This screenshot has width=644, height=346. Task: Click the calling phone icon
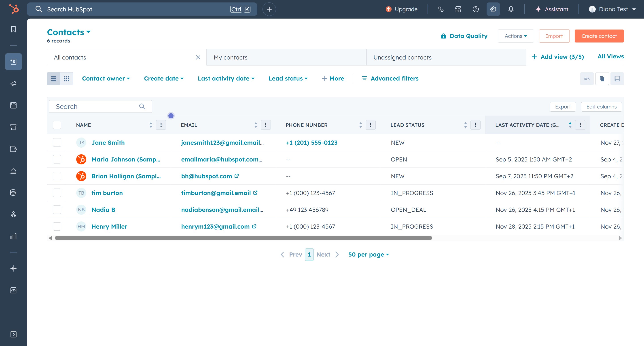441,9
